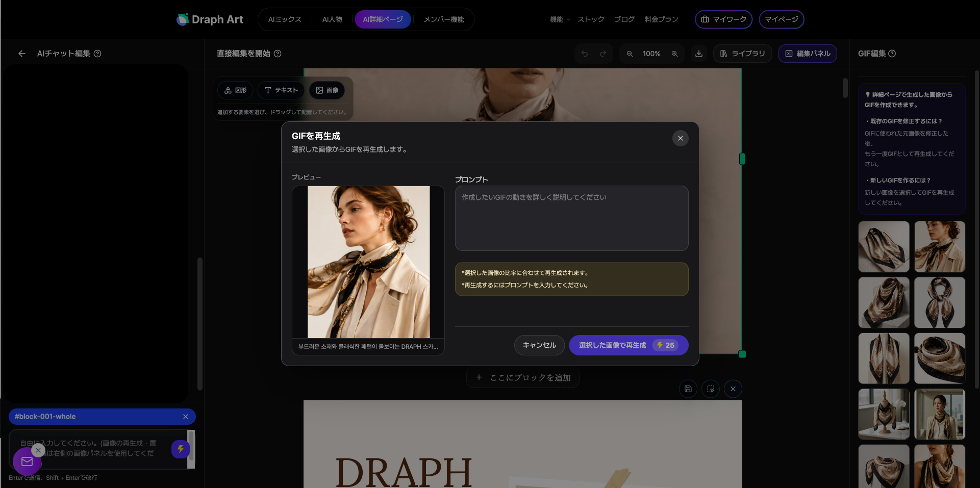Open help icon next to 直接編集を開始

pyautogui.click(x=278, y=54)
